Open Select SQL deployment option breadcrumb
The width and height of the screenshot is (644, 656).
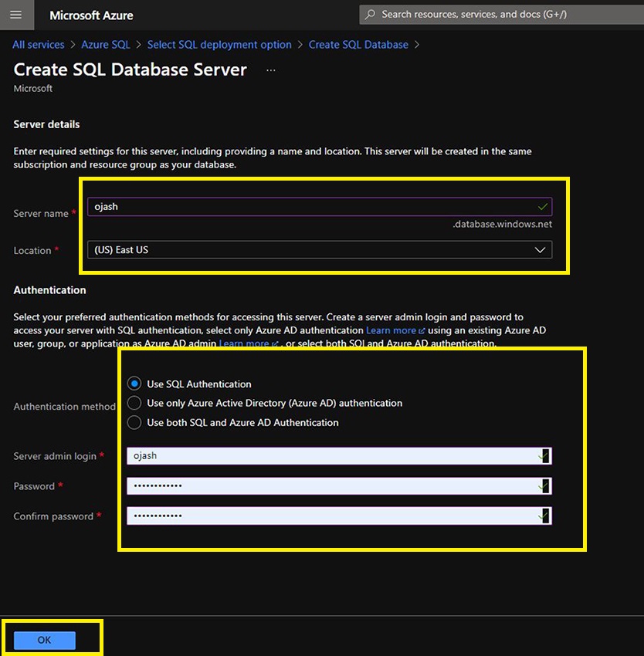pos(219,45)
